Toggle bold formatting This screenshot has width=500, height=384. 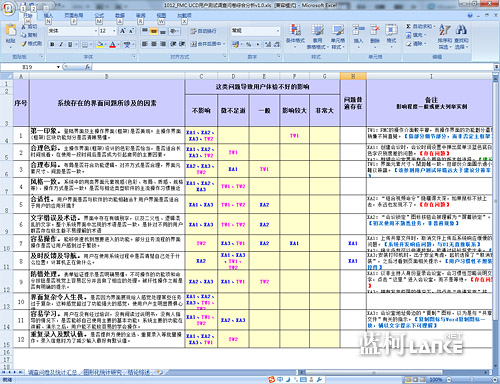click(x=52, y=44)
